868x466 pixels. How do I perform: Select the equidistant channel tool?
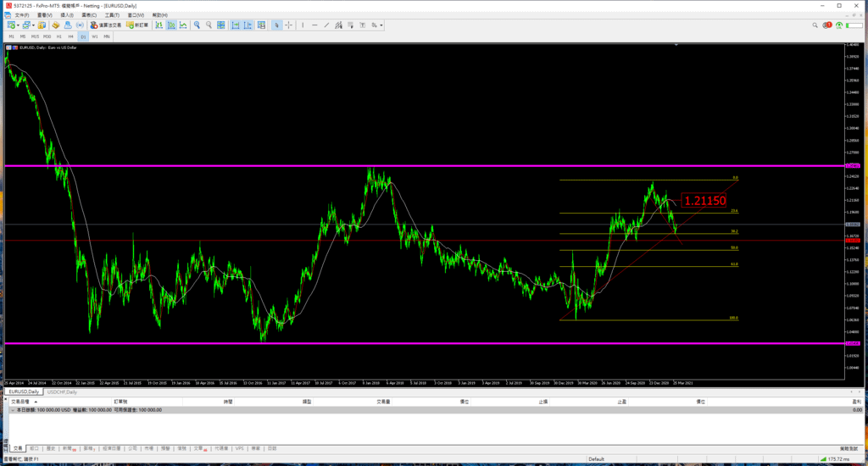[x=338, y=25]
